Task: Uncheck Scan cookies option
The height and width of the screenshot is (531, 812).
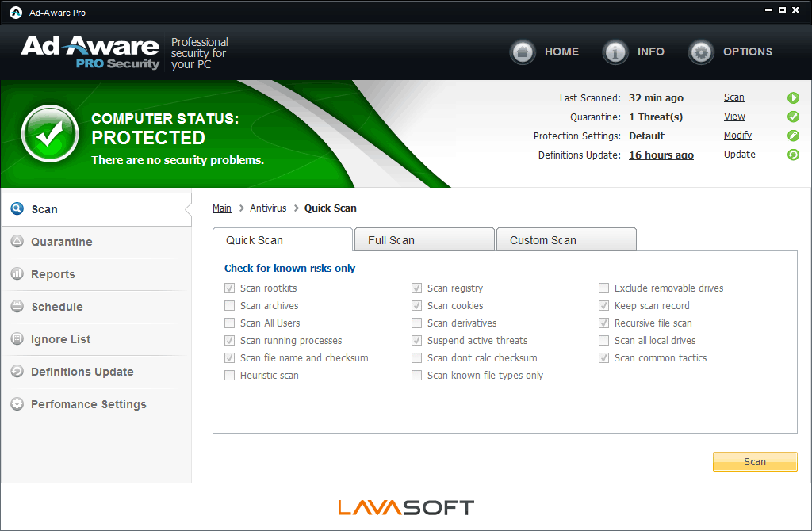Action: pyautogui.click(x=416, y=306)
